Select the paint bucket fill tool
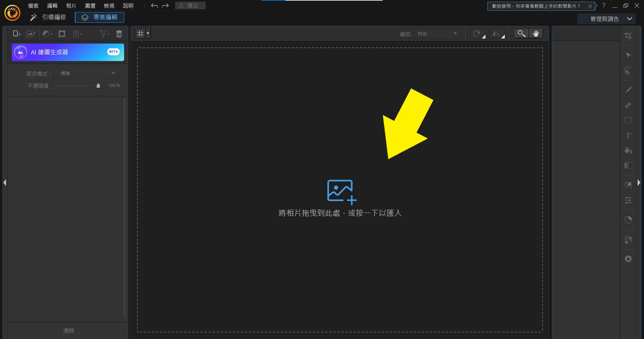 pyautogui.click(x=628, y=151)
